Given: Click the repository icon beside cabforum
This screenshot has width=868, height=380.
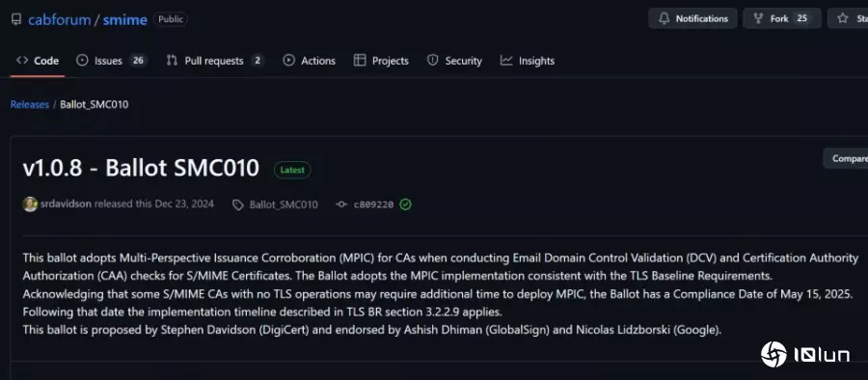Looking at the screenshot, I should [16, 19].
